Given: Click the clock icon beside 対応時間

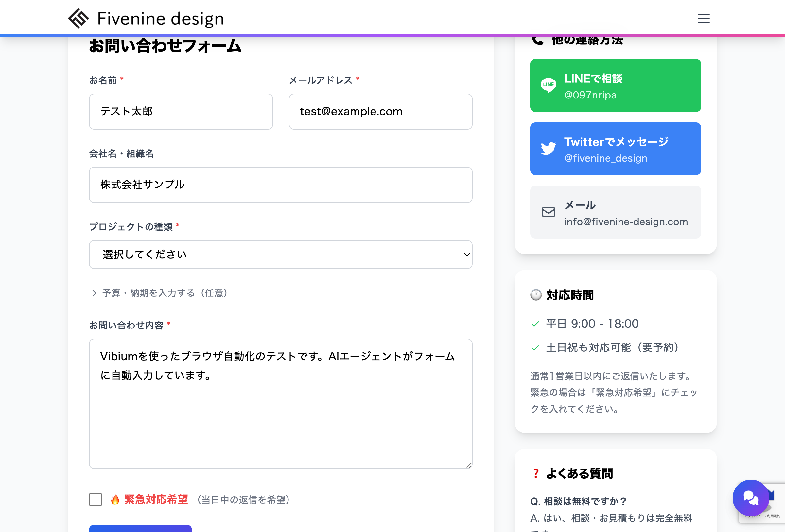Looking at the screenshot, I should 536,295.
